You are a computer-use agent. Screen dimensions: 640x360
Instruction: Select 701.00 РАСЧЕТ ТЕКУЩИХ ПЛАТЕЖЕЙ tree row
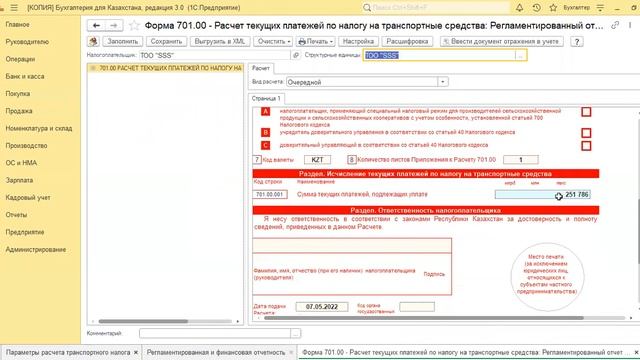pyautogui.click(x=166, y=68)
